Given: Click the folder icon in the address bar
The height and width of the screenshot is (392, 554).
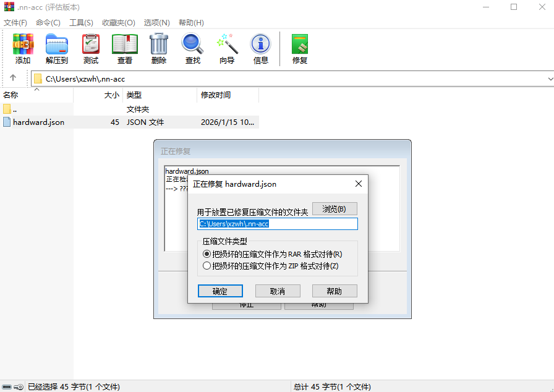Looking at the screenshot, I should point(38,79).
